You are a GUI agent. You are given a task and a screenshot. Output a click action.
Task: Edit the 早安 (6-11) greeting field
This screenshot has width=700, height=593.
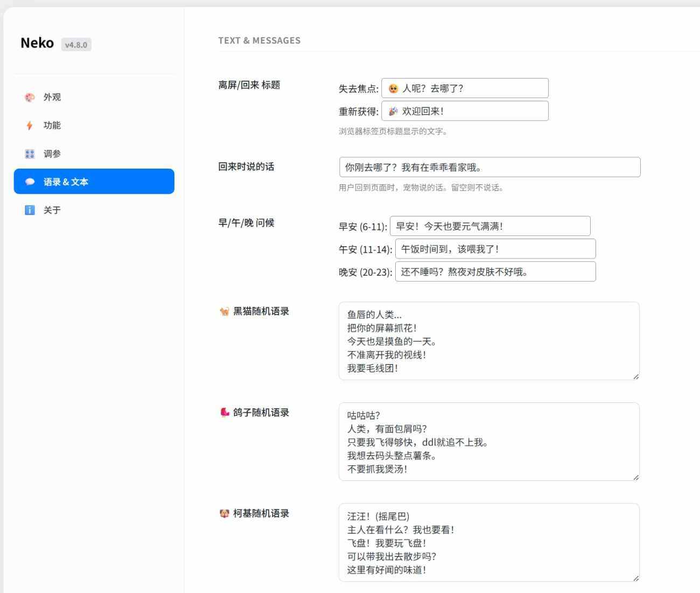(x=490, y=226)
